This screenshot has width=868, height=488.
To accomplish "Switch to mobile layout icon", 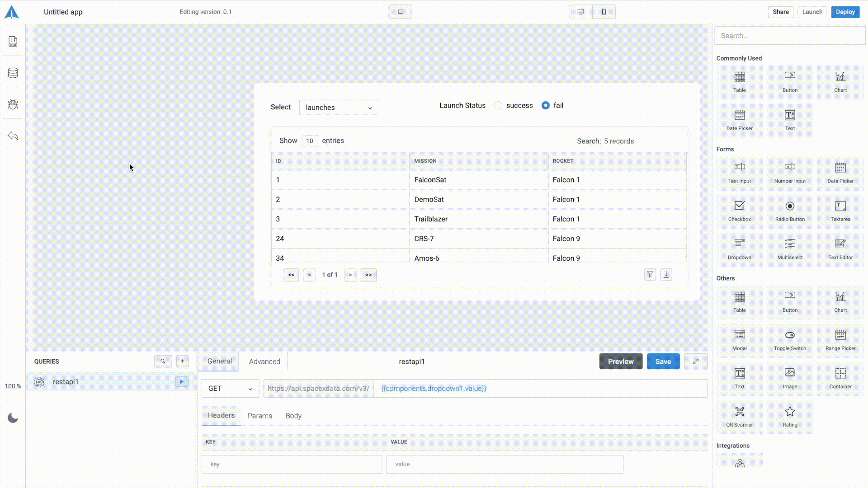I will click(604, 12).
